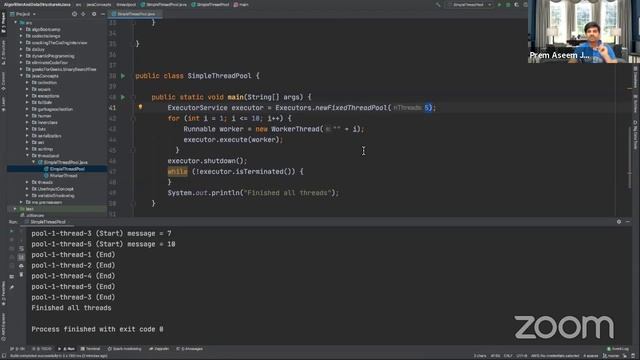Expand the algoBootcamp package
The width and height of the screenshot is (640, 360).
point(21,29)
